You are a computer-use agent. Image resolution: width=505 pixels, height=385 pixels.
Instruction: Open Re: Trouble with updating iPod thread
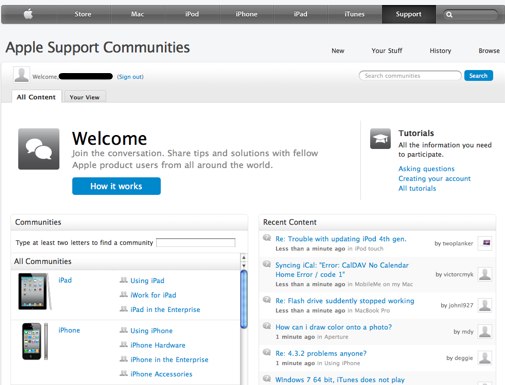[x=341, y=239]
